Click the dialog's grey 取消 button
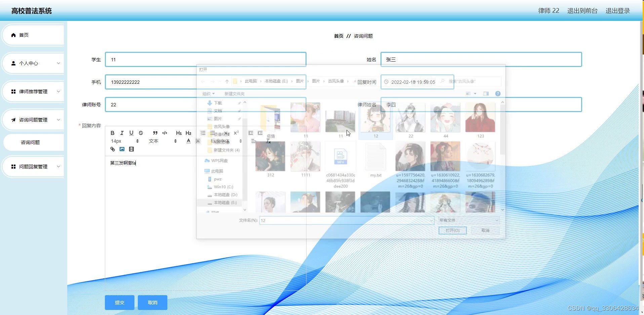The height and width of the screenshot is (315, 644). click(485, 231)
